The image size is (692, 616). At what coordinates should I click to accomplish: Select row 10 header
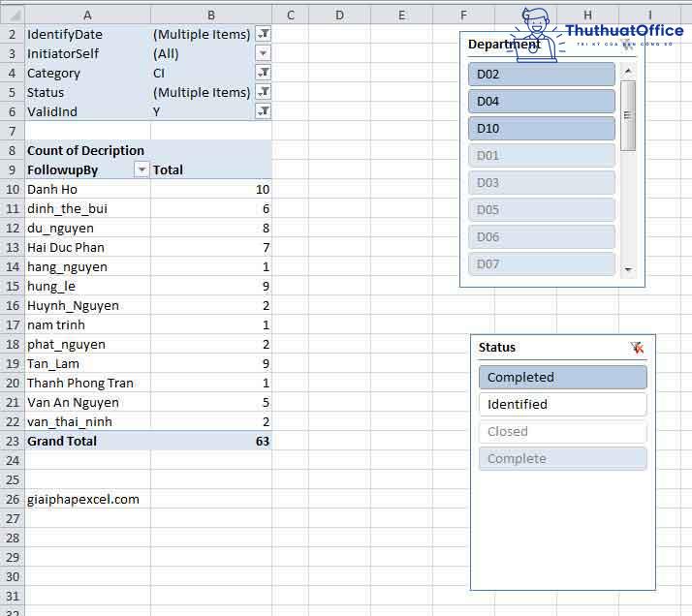point(13,189)
